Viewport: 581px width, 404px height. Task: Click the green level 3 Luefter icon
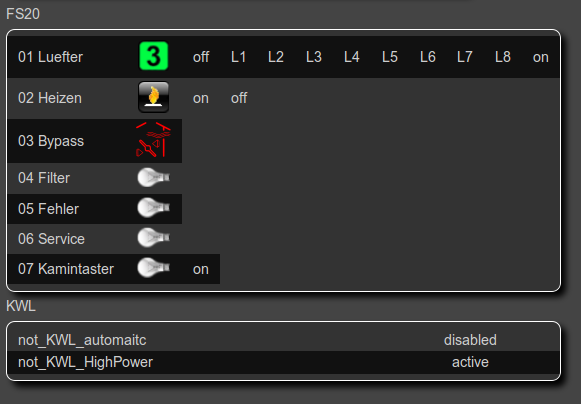point(153,56)
